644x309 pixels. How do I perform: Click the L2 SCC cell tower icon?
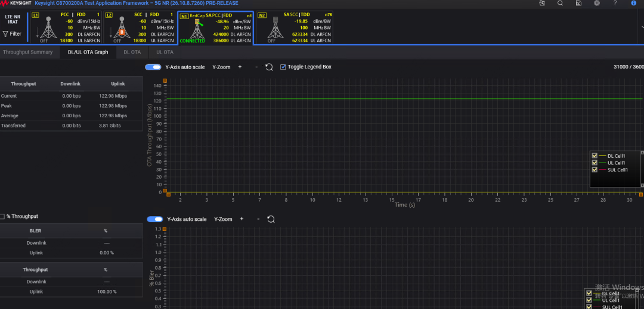coord(121,27)
